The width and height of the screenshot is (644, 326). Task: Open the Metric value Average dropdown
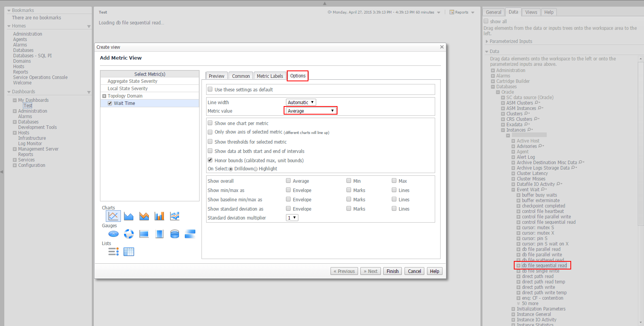pyautogui.click(x=310, y=111)
